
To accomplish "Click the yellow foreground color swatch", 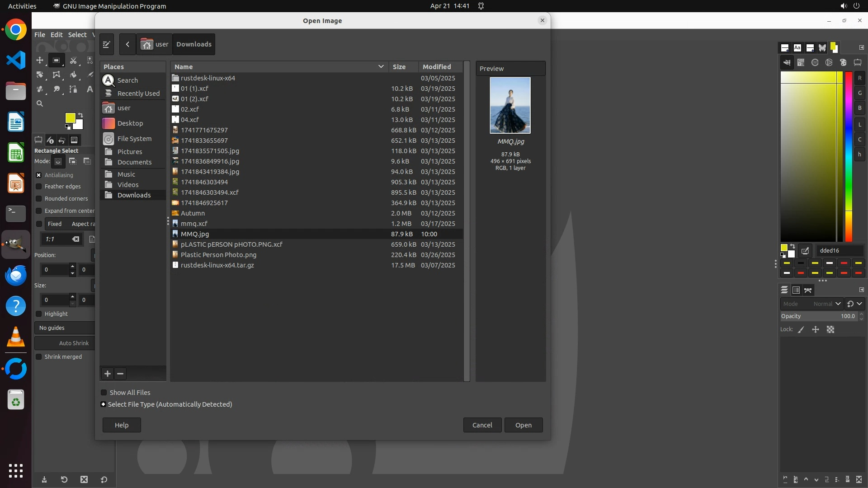I will click(70, 118).
